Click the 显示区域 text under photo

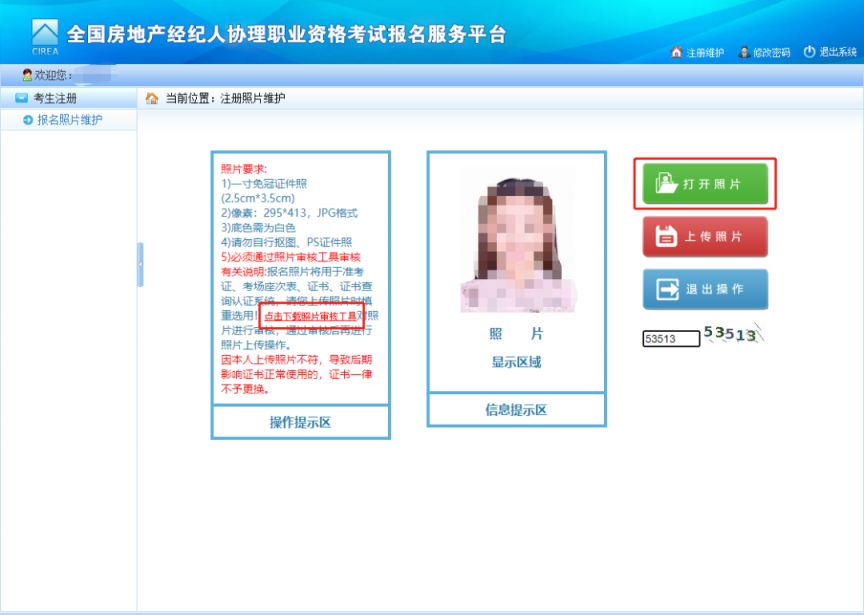[x=516, y=362]
